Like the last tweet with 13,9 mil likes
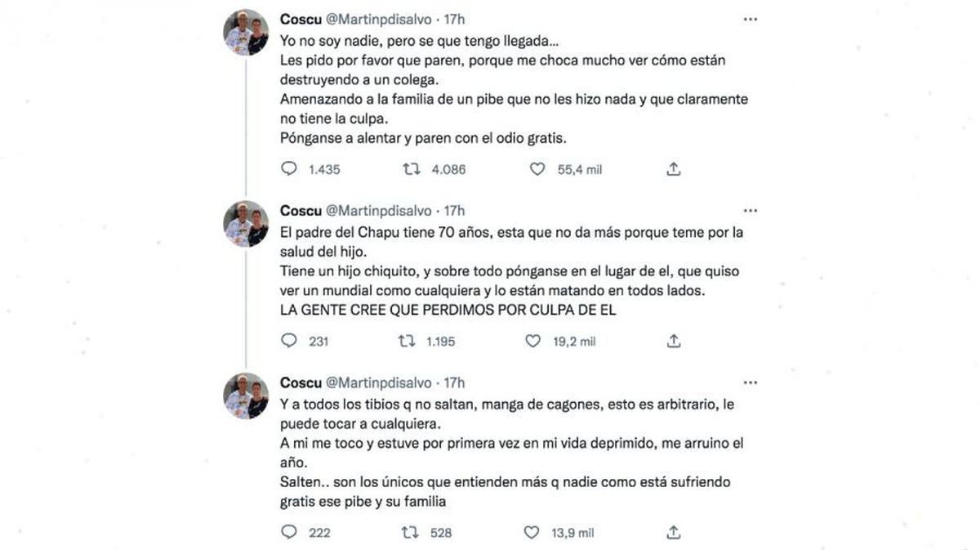The height and width of the screenshot is (550, 980). 532,532
